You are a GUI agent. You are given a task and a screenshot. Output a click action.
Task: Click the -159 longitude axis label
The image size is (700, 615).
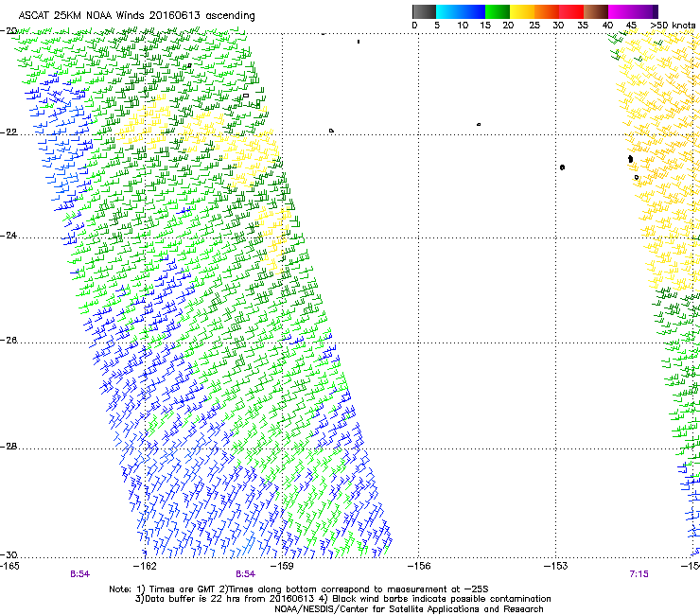[282, 567]
